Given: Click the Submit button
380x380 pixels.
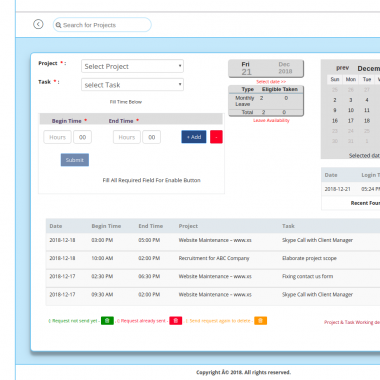Looking at the screenshot, I should 75,160.
